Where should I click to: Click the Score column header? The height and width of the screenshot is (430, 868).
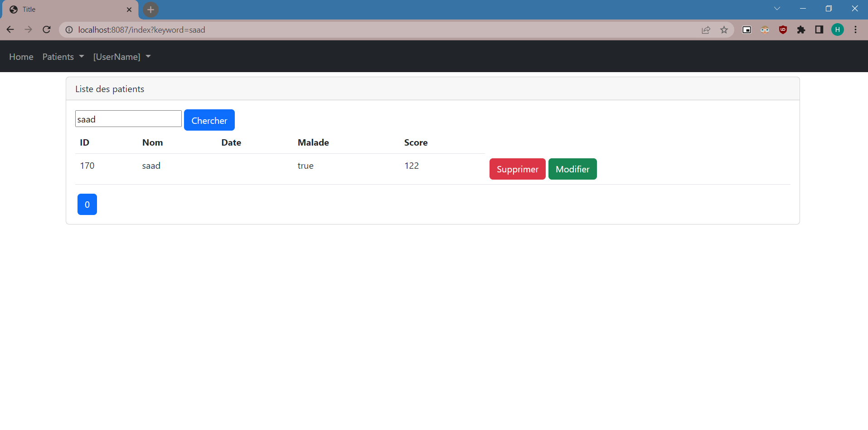tap(416, 142)
